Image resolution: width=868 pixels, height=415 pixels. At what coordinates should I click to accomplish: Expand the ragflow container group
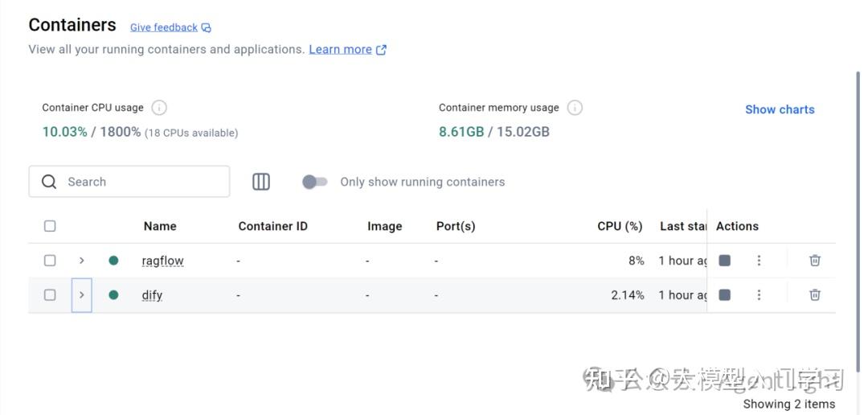pyautogui.click(x=81, y=261)
